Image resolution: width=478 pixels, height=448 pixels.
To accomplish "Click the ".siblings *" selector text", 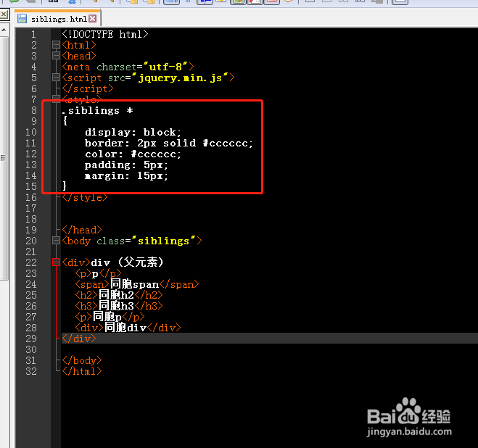I will 97,111.
